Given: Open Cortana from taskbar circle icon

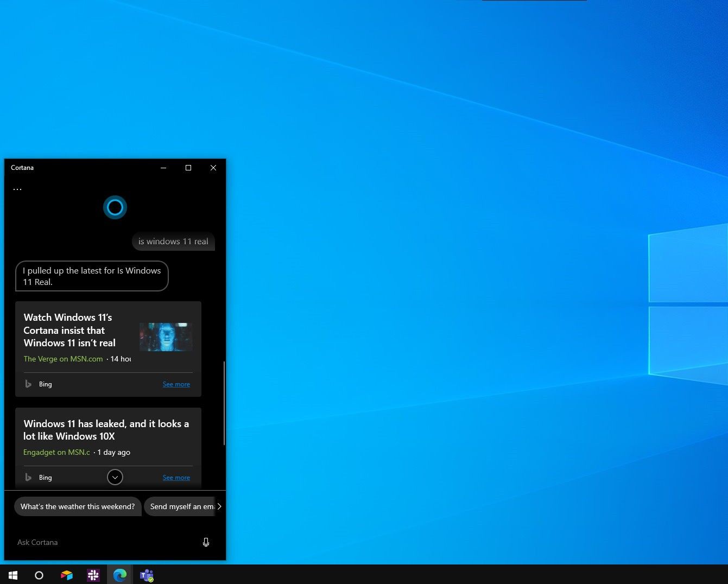Looking at the screenshot, I should click(x=39, y=575).
